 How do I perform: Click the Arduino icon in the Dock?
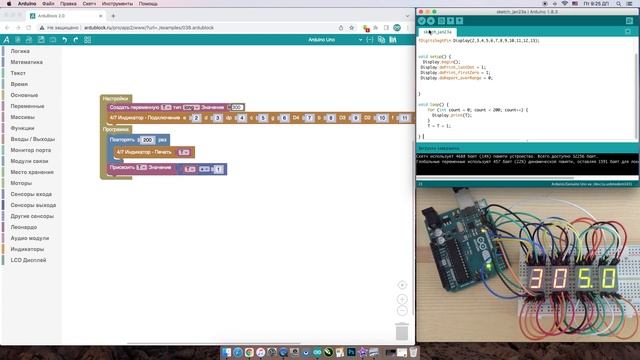coord(317,352)
